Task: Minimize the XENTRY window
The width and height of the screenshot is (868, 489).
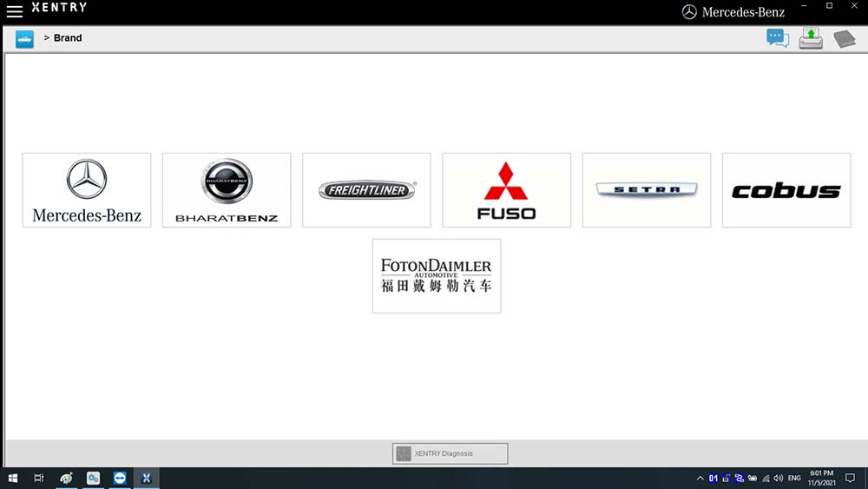Action: pos(804,5)
